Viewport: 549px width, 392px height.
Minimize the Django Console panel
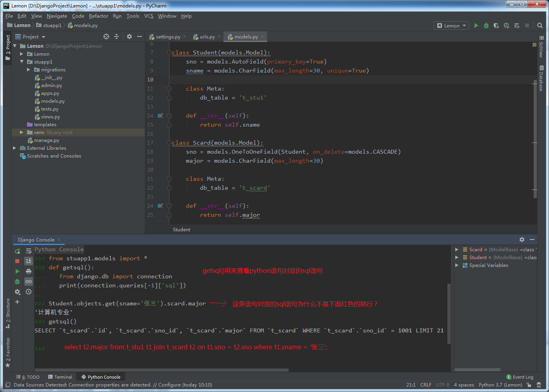(x=532, y=240)
